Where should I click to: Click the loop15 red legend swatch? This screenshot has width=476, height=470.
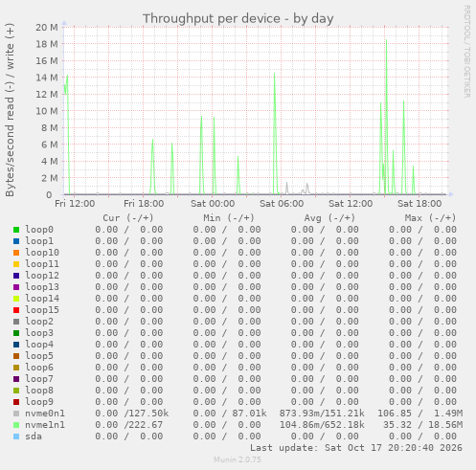[16, 310]
